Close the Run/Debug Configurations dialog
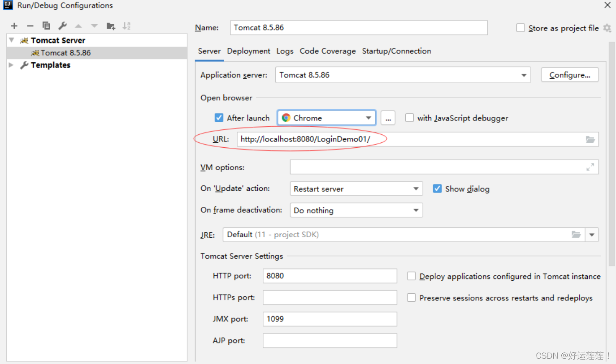 coord(607,5)
